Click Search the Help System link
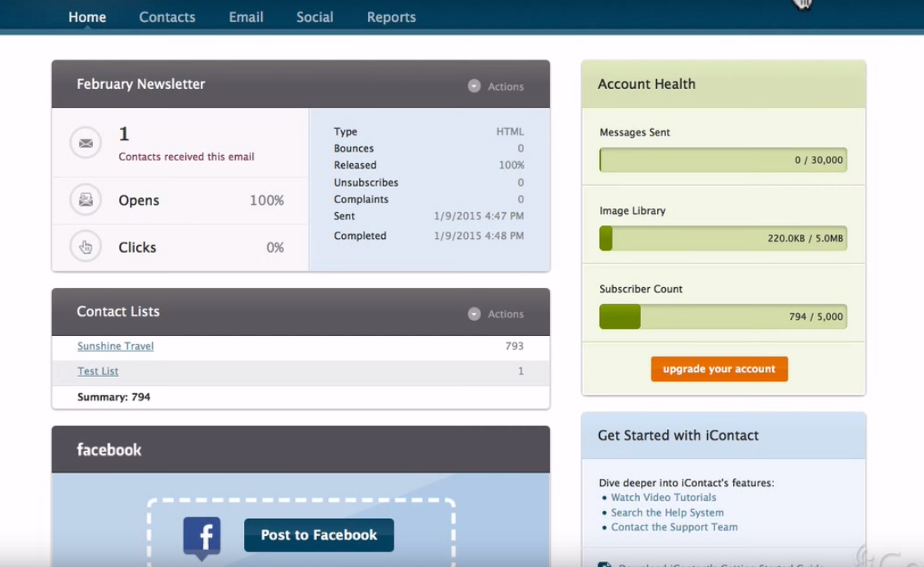 (x=667, y=513)
